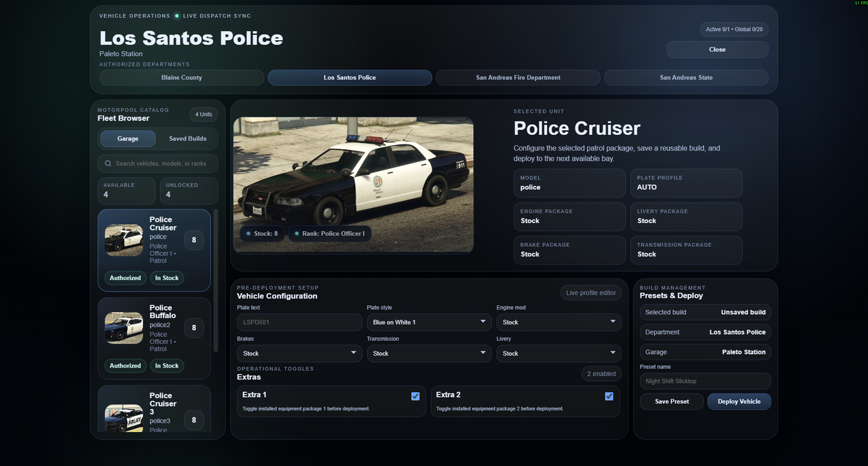
Task: Select the Los Santos Police department tab
Action: [x=350, y=77]
